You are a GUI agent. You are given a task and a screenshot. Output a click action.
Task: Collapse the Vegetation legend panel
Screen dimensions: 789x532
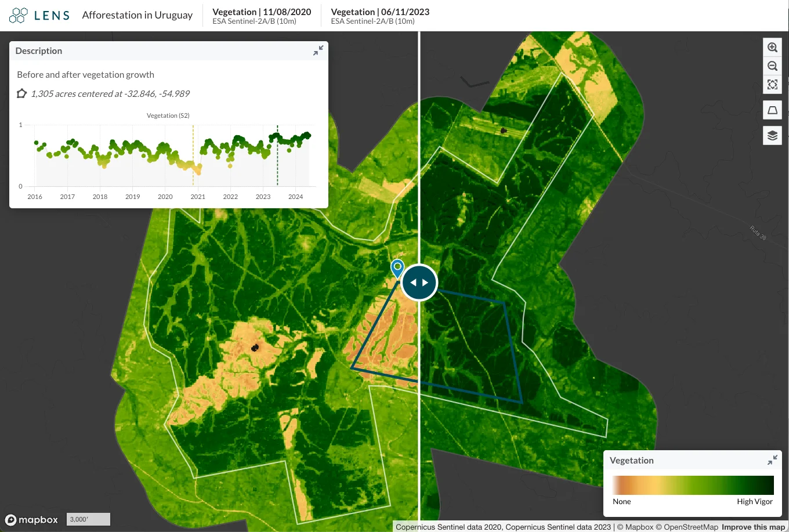[772, 460]
